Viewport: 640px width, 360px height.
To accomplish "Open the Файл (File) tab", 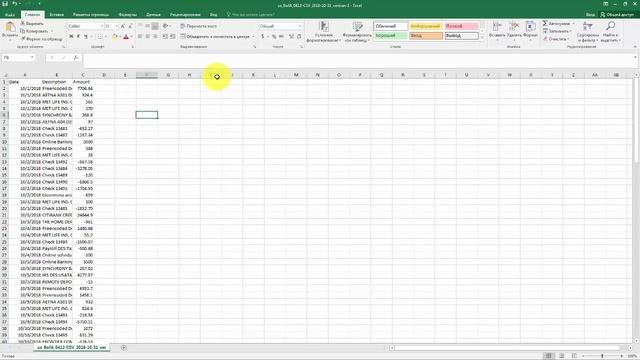I will point(10,15).
